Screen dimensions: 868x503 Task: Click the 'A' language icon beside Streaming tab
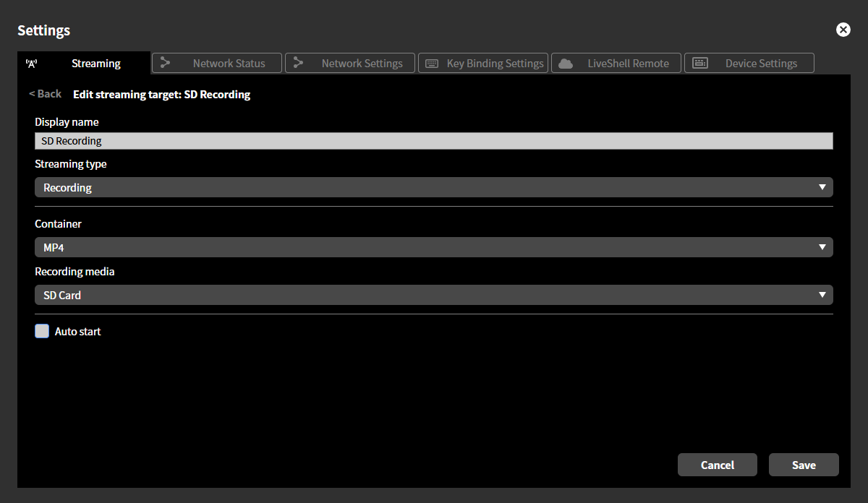[x=31, y=64]
